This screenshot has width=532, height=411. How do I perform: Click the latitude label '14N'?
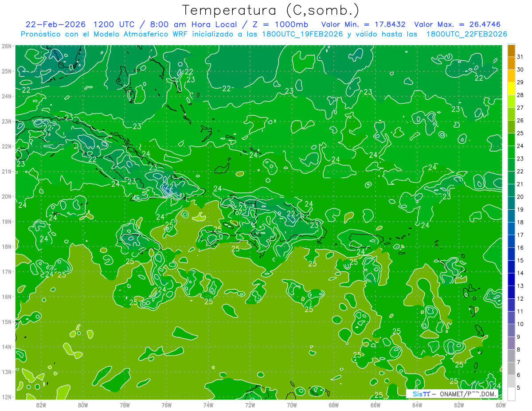tap(7, 347)
